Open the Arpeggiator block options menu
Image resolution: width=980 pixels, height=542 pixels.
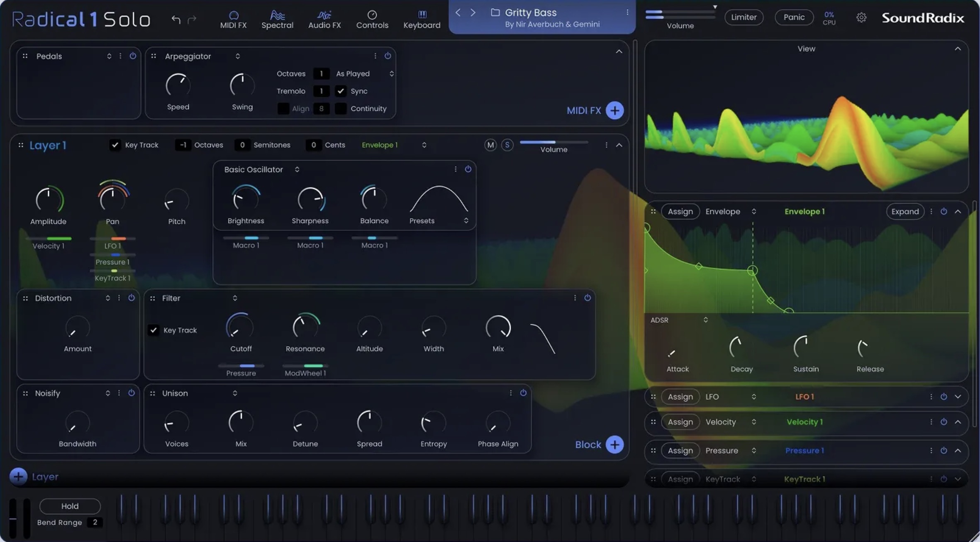375,56
